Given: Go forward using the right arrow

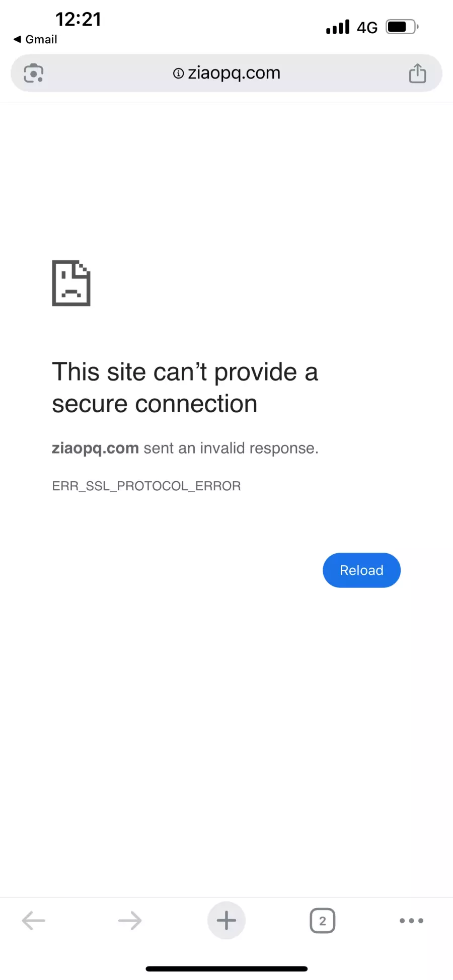Looking at the screenshot, I should point(130,921).
